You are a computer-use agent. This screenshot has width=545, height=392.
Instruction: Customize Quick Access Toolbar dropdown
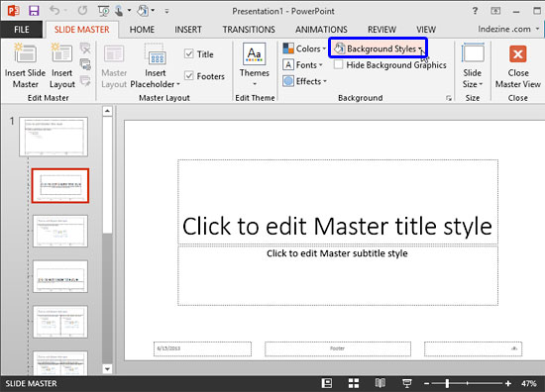click(x=166, y=11)
